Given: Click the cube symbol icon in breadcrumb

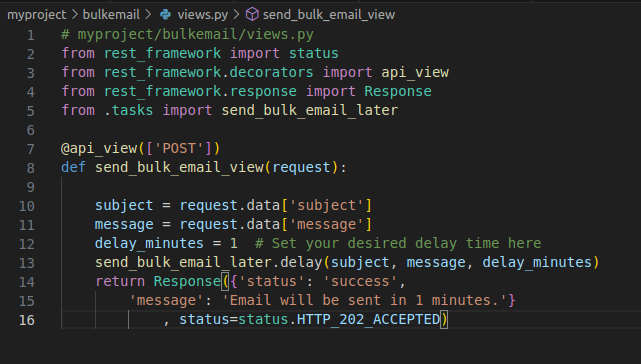Looking at the screenshot, I should coord(252,15).
